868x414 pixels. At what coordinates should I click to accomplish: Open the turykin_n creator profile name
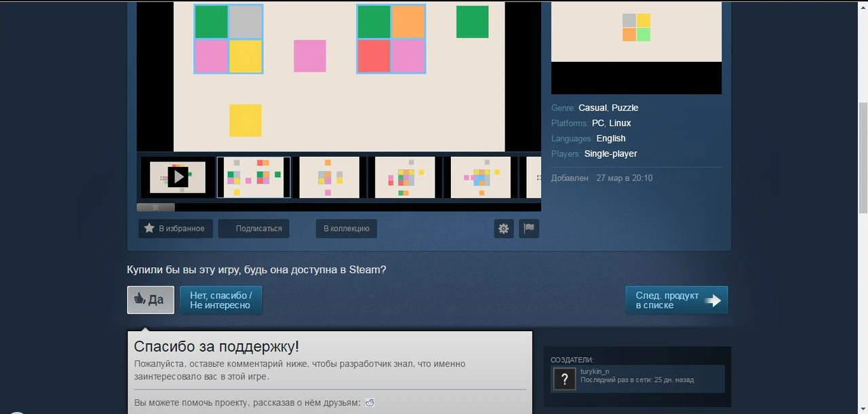(x=595, y=371)
